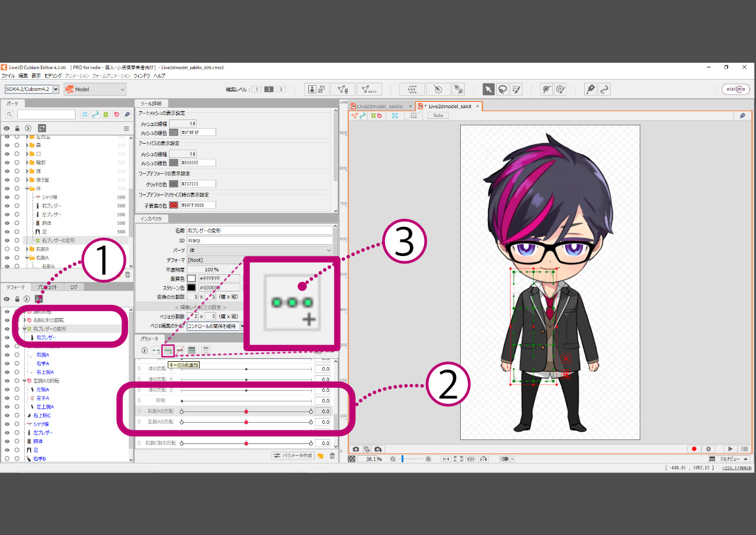Click the red 子要素の色 swatch
This screenshot has height=535, width=756.
click(x=174, y=205)
